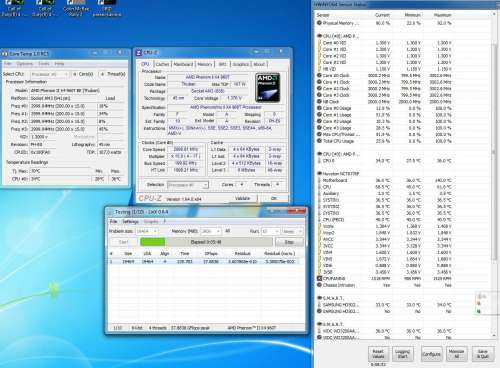Switch to the Graphics tab in CPU-Z

241,64
